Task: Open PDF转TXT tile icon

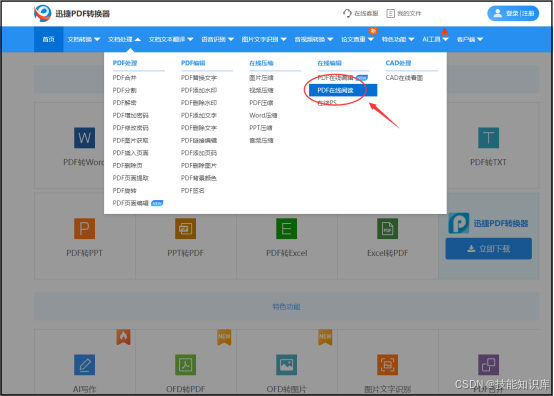Action: 488,137
